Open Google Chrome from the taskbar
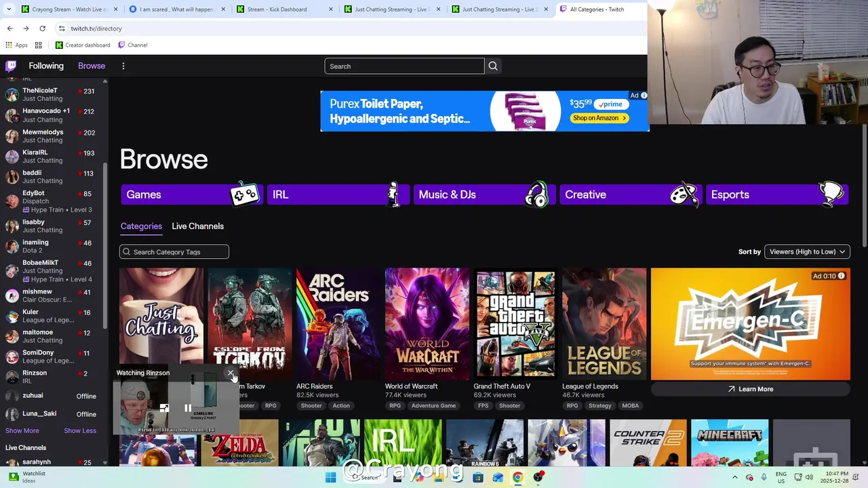868x488 pixels. coord(517,477)
